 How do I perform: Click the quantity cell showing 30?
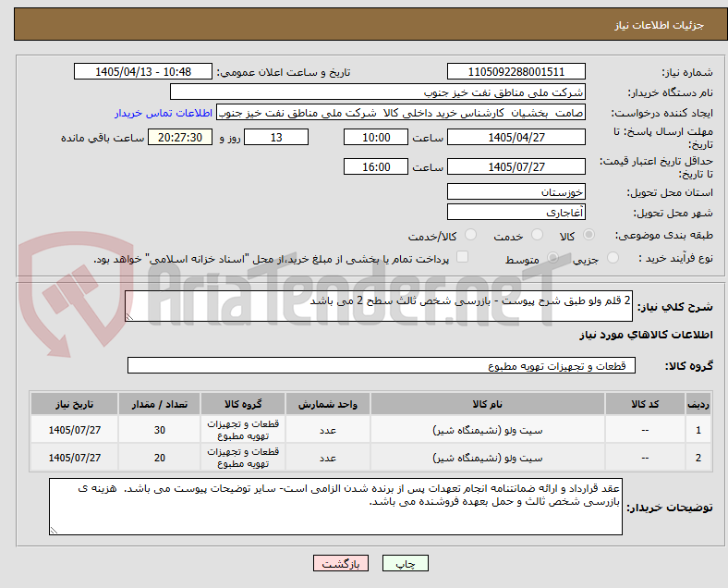point(159,430)
